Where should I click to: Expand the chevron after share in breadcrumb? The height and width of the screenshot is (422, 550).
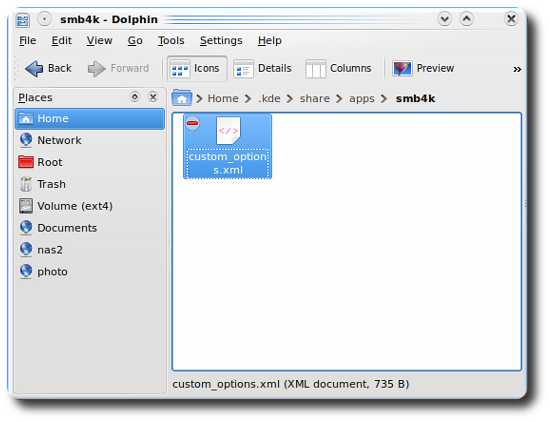click(x=339, y=99)
